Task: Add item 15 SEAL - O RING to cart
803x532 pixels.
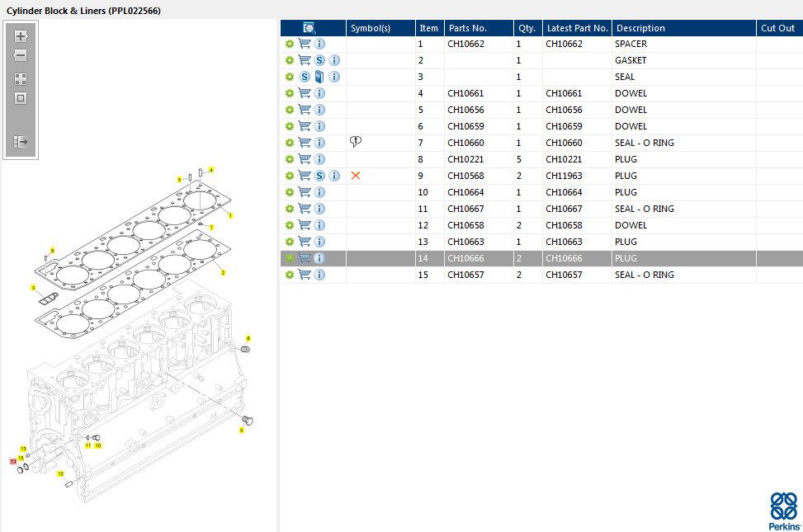Action: [x=304, y=275]
